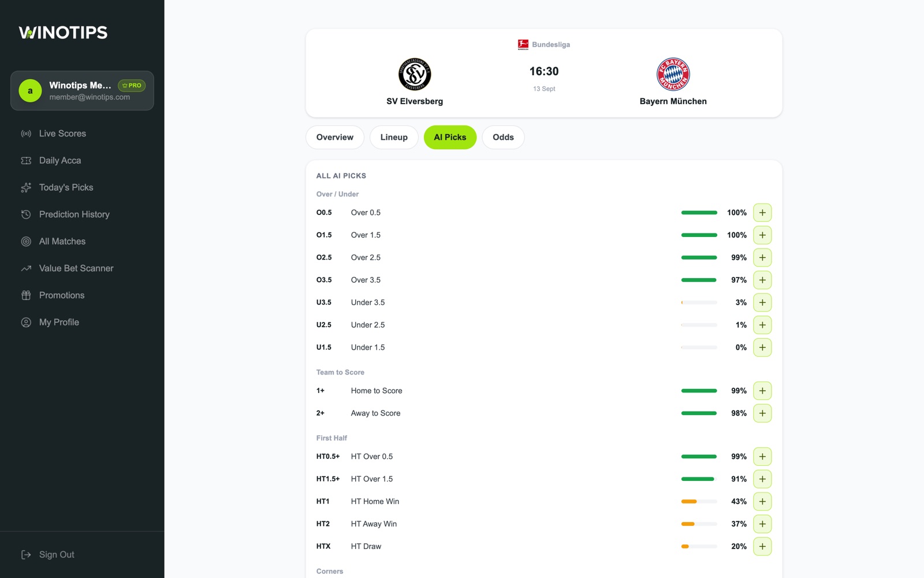924x578 pixels.
Task: Click the Over 0.5 confidence bar
Action: coord(699,213)
